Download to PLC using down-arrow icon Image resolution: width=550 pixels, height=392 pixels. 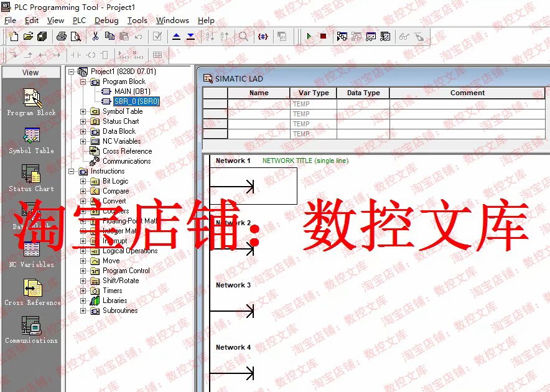[x=190, y=36]
